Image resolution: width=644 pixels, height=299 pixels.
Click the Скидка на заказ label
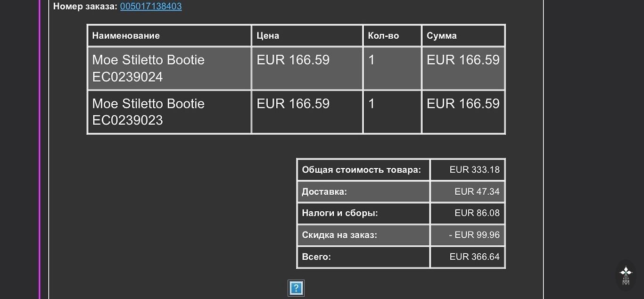point(339,235)
